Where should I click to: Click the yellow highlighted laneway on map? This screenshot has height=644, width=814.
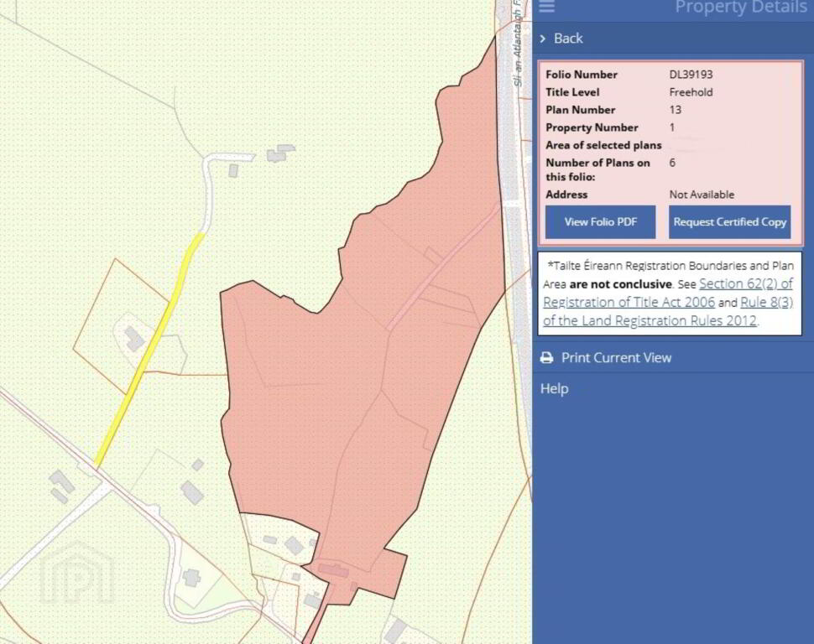click(149, 350)
